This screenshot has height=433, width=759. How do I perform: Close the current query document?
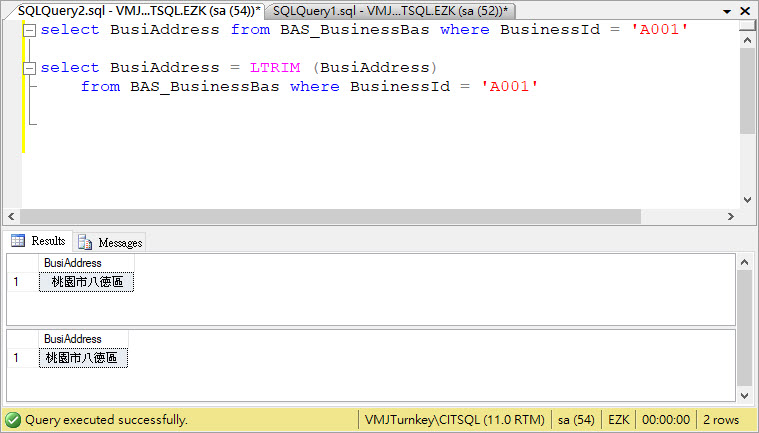(746, 10)
